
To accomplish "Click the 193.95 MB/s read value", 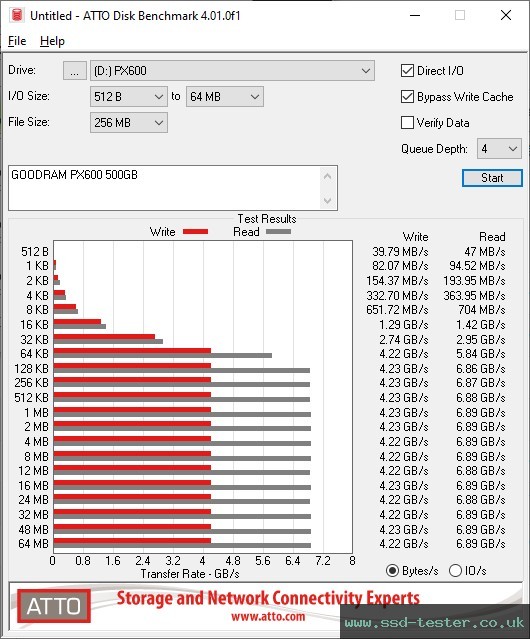I will [475, 281].
